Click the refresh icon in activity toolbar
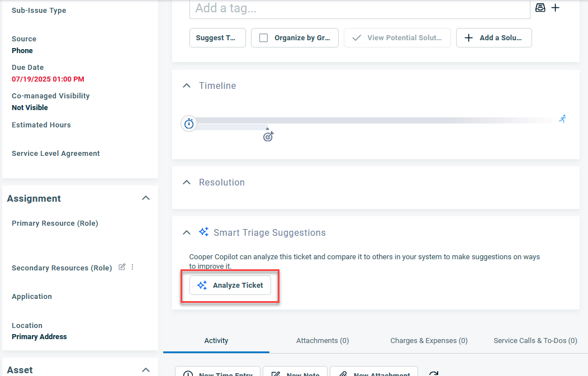 (x=433, y=374)
